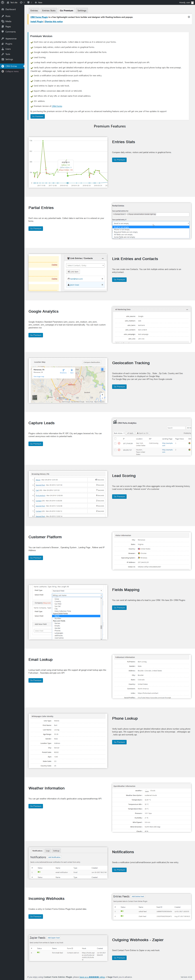Open the leave us a five-star rating link
The height and width of the screenshot is (980, 195).
coord(92,977)
